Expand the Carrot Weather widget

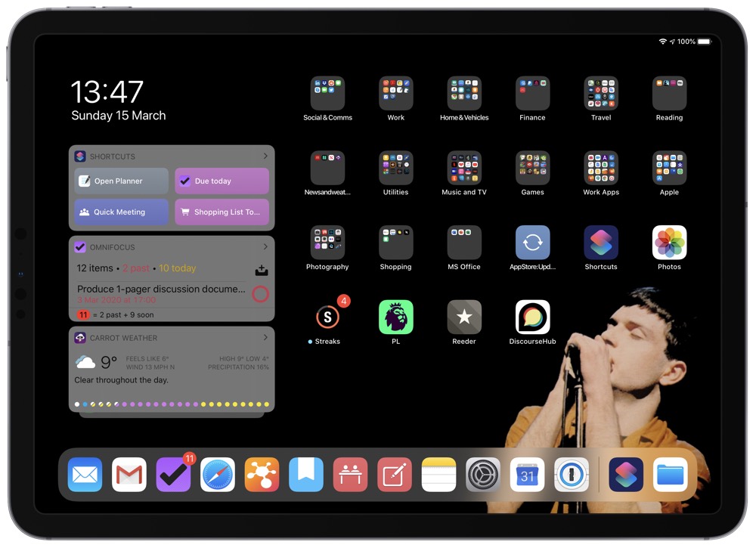(x=265, y=337)
